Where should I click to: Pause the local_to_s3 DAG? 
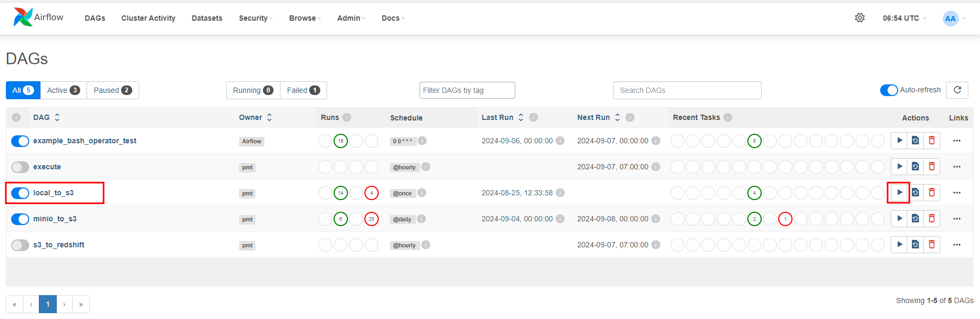point(20,193)
